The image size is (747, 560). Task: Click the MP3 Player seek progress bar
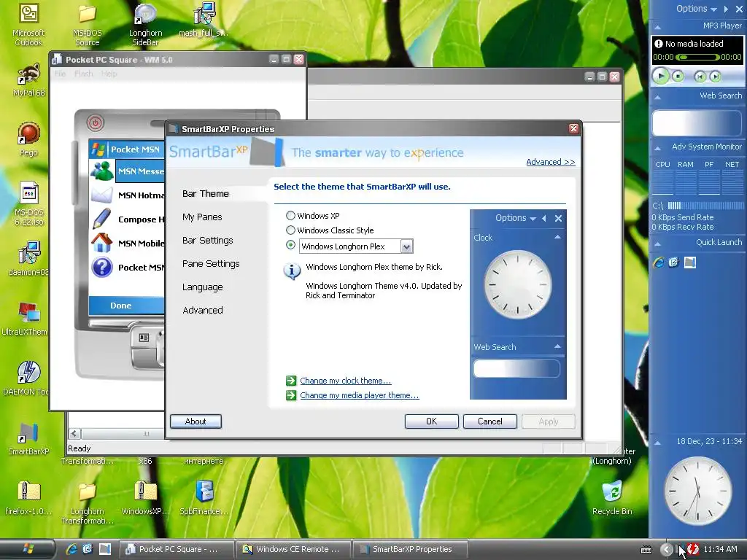click(698, 57)
